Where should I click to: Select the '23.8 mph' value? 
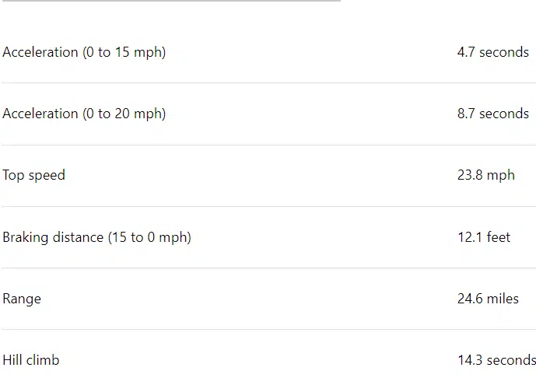click(485, 175)
